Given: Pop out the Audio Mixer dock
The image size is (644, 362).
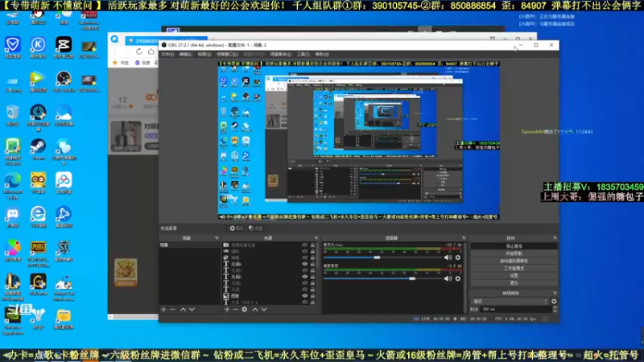Looking at the screenshot, I should click(x=464, y=238).
